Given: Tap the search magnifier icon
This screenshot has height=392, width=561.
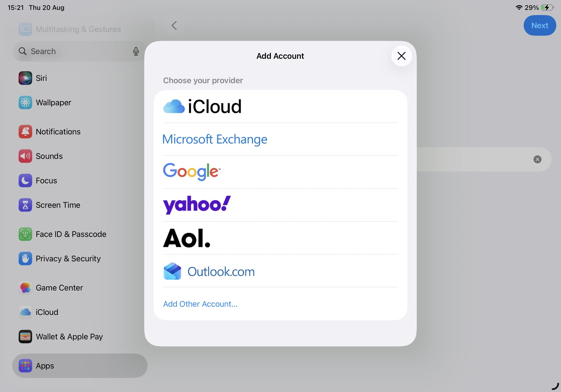Looking at the screenshot, I should pos(23,51).
